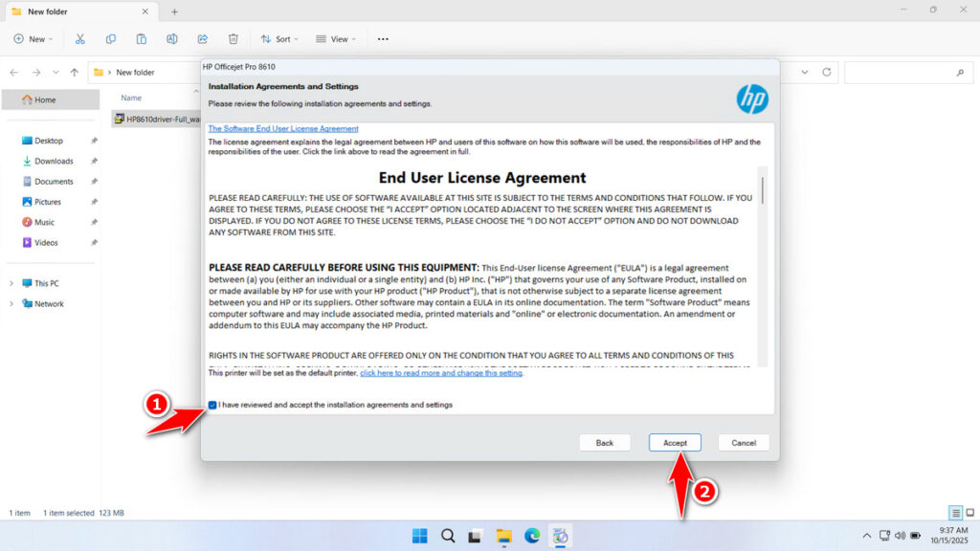The height and width of the screenshot is (551, 980).
Task: Expand the Network tree node
Action: pyautogui.click(x=11, y=304)
